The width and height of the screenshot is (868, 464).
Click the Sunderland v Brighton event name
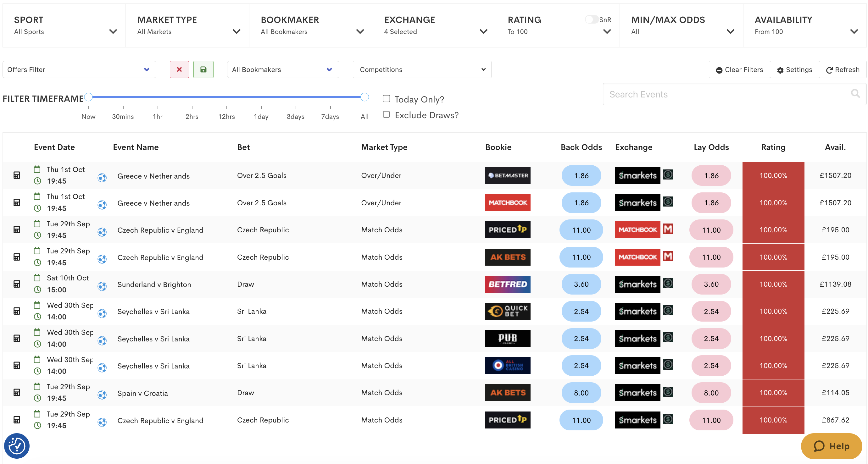154,284
